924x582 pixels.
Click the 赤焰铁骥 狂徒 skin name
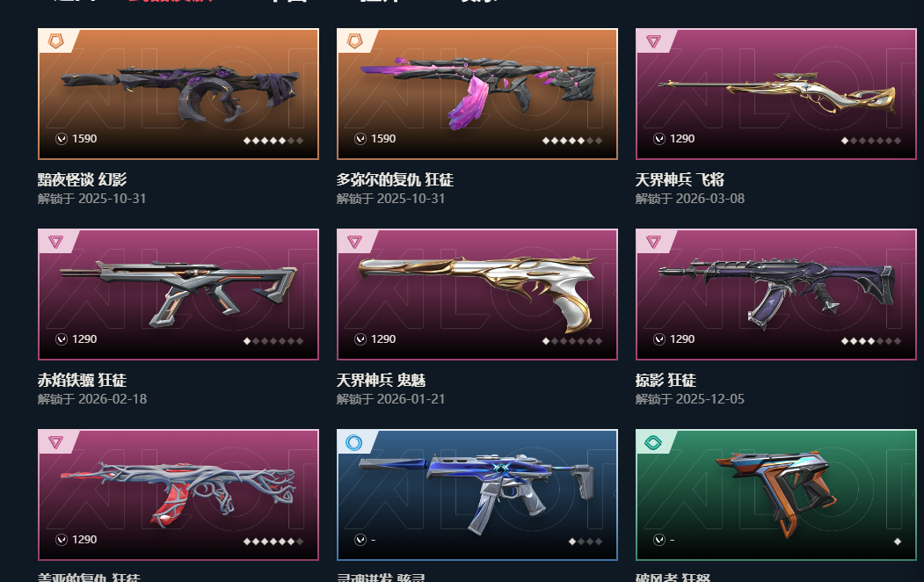83,380
